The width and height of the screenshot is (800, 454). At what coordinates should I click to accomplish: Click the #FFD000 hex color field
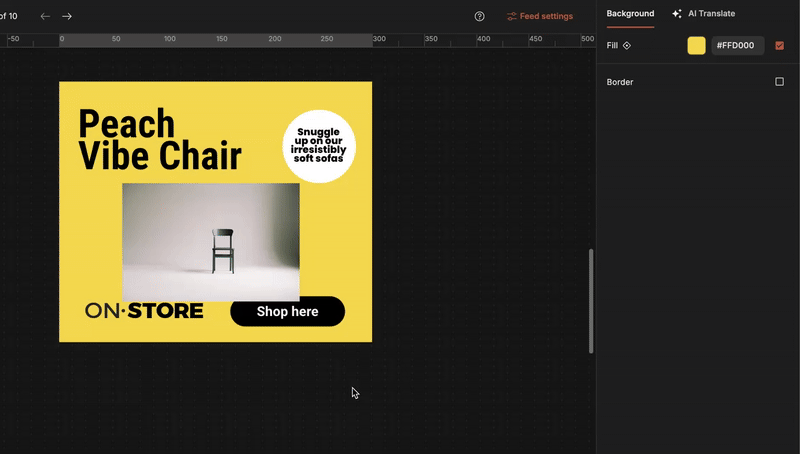click(737, 46)
